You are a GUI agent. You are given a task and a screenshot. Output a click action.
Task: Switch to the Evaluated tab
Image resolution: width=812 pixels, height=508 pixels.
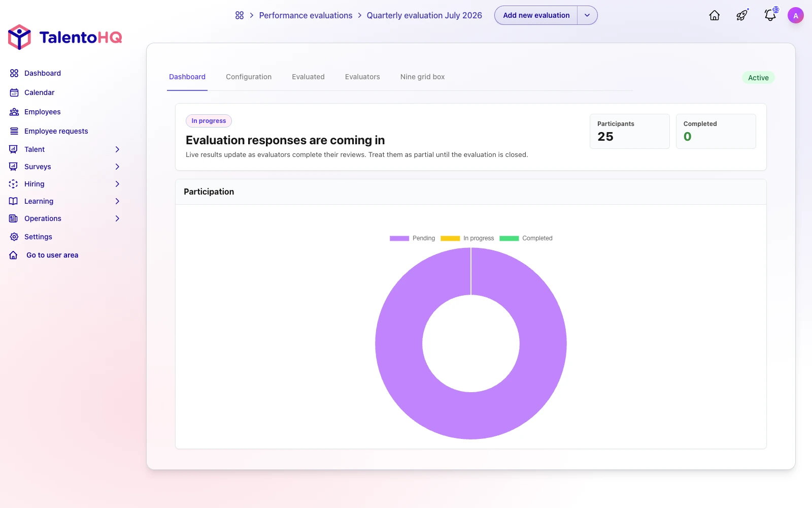308,77
